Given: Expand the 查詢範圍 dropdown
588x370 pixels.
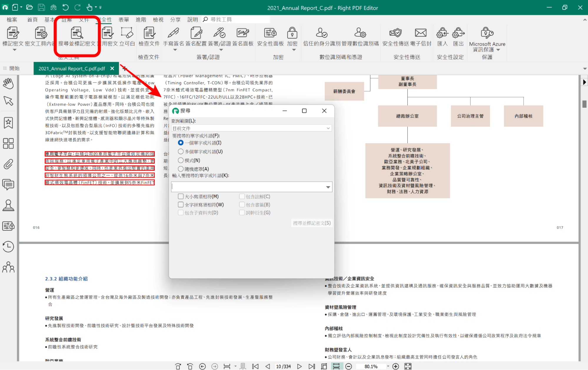Looking at the screenshot, I should [x=328, y=128].
